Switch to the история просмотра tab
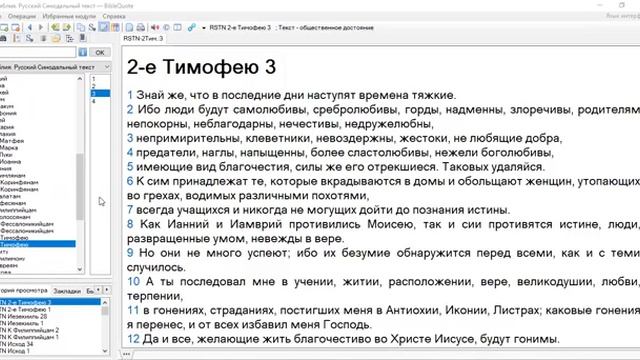This screenshot has height=360, width=640. point(24,291)
